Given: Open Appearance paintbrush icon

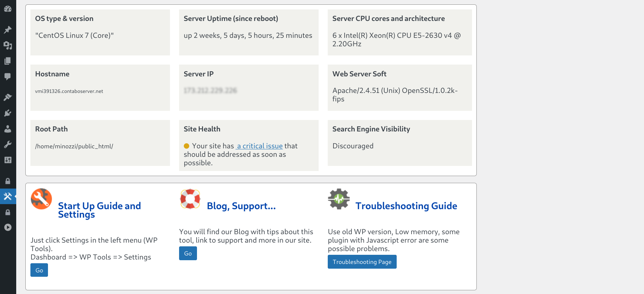Looking at the screenshot, I should pyautogui.click(x=8, y=97).
